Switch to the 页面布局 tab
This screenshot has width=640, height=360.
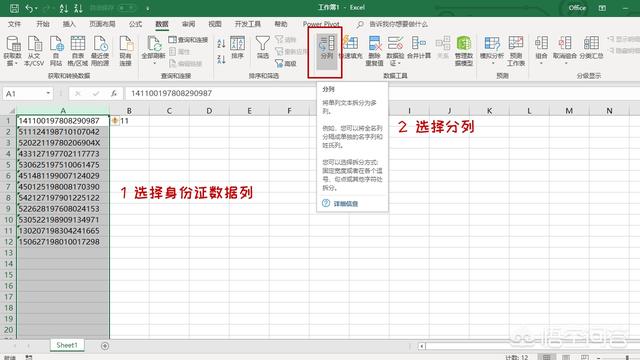point(102,24)
